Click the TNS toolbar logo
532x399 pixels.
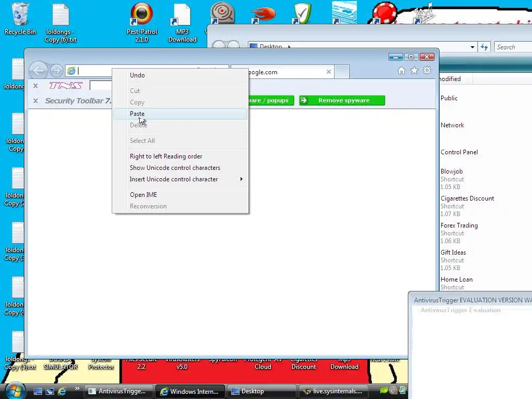point(66,86)
